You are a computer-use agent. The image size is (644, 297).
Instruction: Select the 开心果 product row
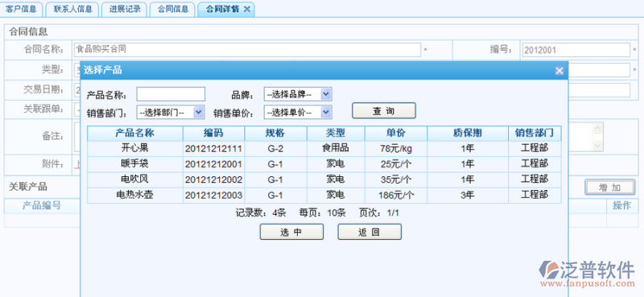(x=324, y=149)
